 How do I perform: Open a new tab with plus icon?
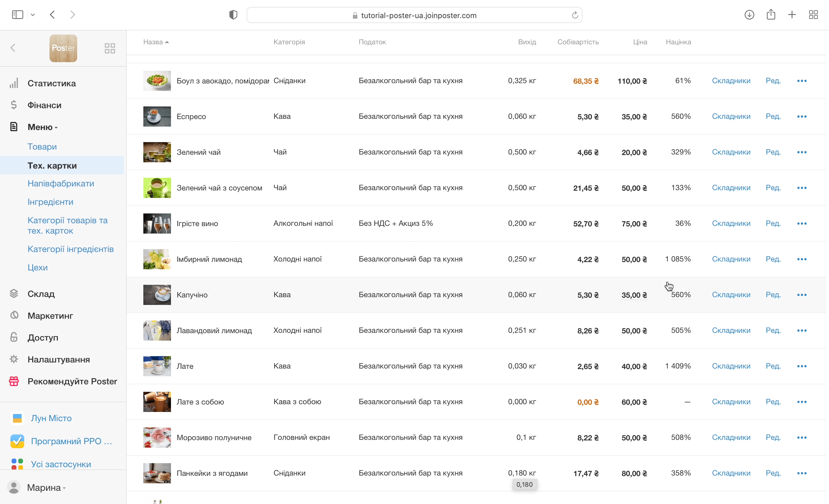(x=792, y=15)
